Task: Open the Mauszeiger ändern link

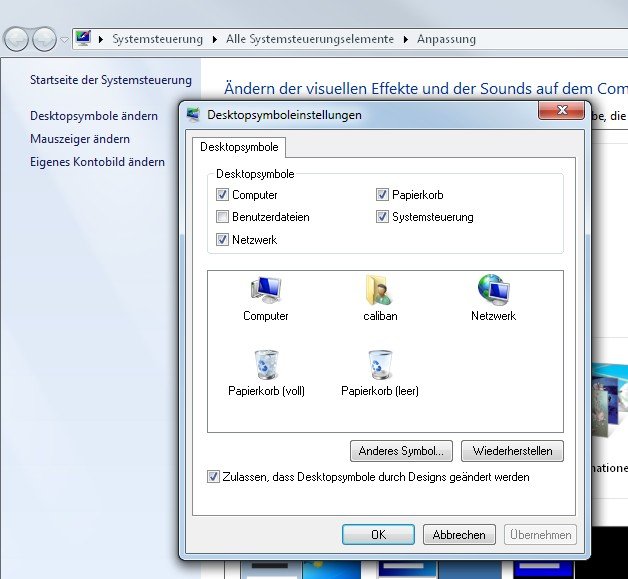Action: pyautogui.click(x=80, y=139)
